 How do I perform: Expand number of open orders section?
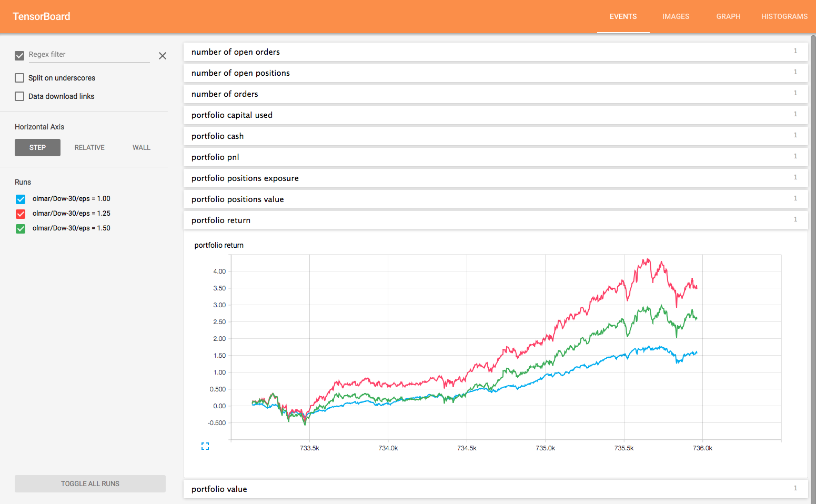click(496, 52)
